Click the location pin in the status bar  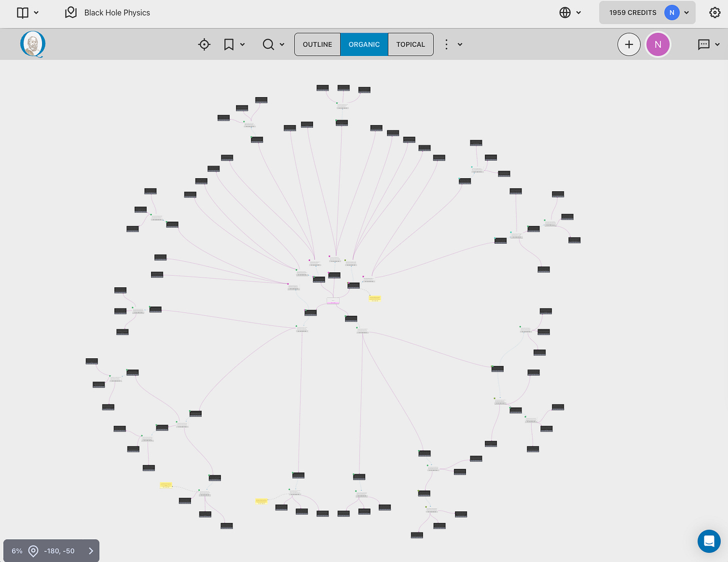point(33,551)
